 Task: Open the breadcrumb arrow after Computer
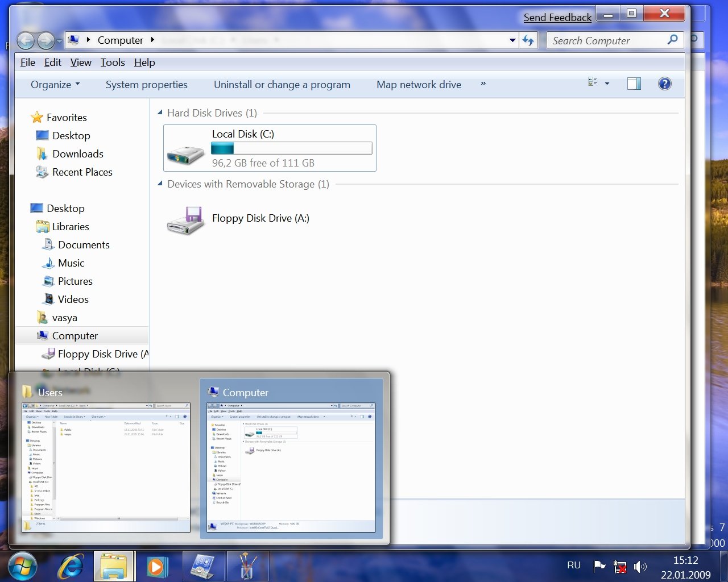coord(152,40)
